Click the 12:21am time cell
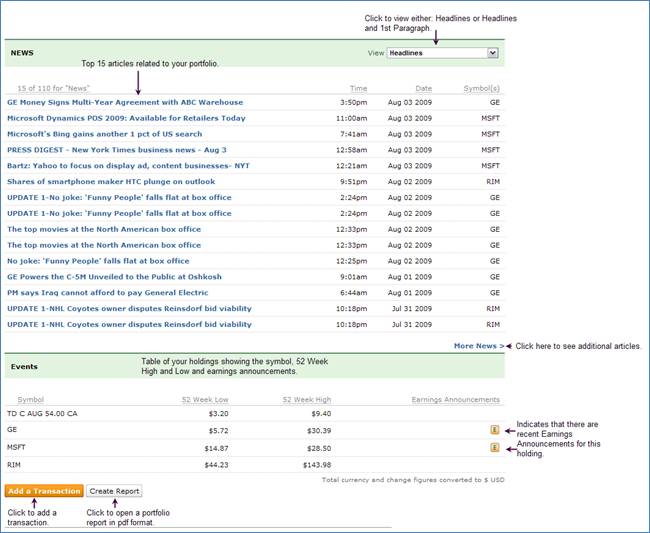Viewport: 650px width, 533px height. point(352,166)
